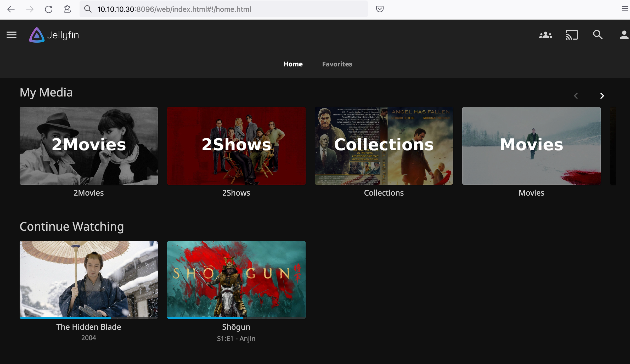
Task: Open the Shōgun title link
Action: pyautogui.click(x=236, y=327)
